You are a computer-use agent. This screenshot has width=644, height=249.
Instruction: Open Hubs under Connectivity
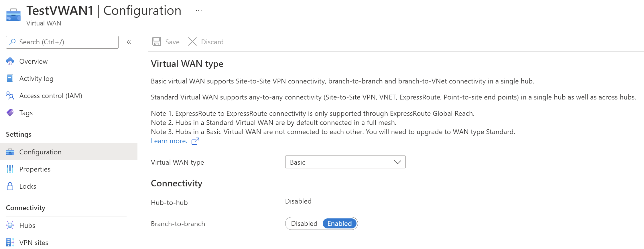27,225
